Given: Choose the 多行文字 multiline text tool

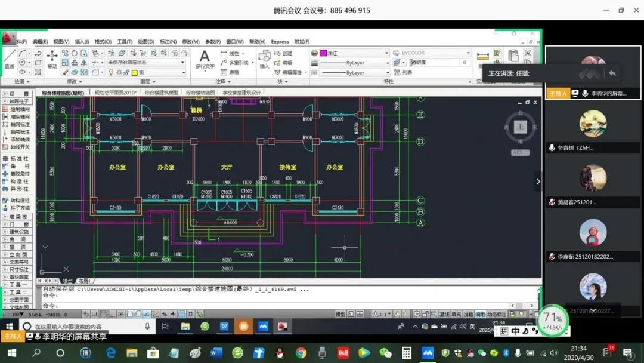Looking at the screenshot, I should pyautogui.click(x=205, y=60).
